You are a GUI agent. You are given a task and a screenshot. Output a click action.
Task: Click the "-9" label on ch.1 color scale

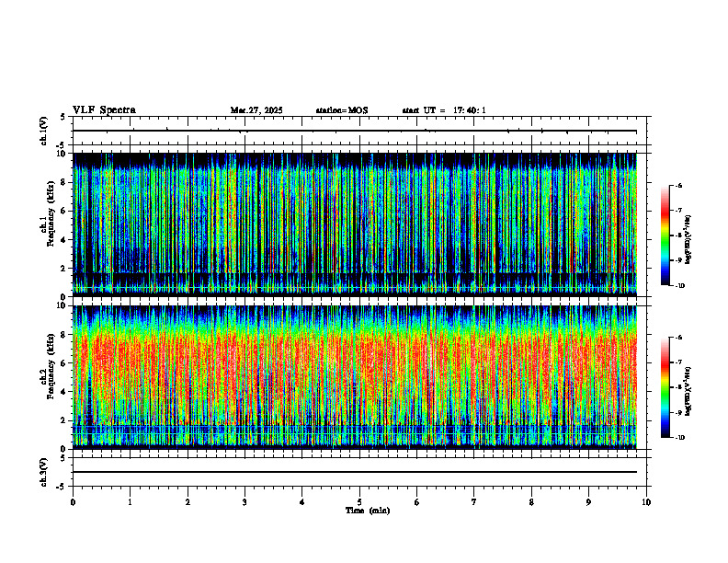point(678,260)
